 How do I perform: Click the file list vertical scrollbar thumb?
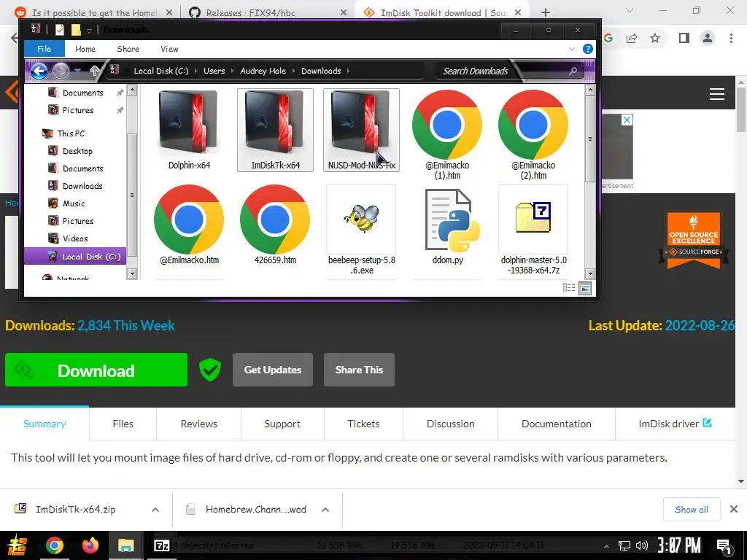click(x=589, y=139)
